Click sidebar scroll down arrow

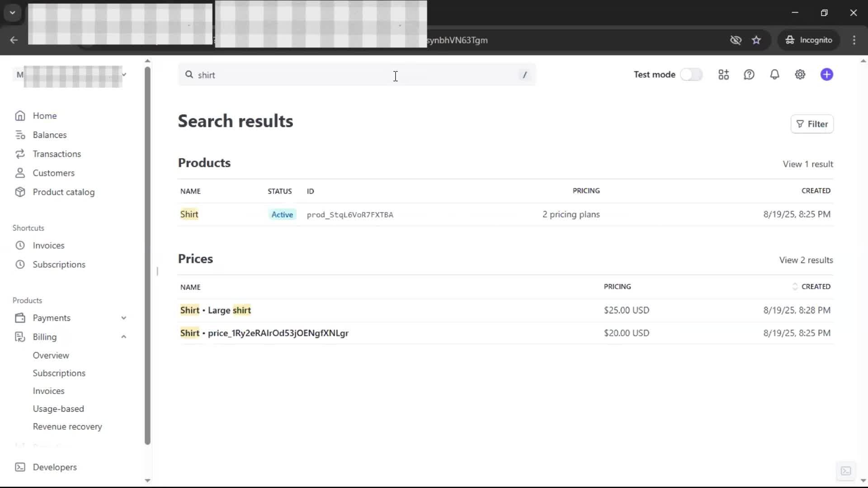pos(147,480)
